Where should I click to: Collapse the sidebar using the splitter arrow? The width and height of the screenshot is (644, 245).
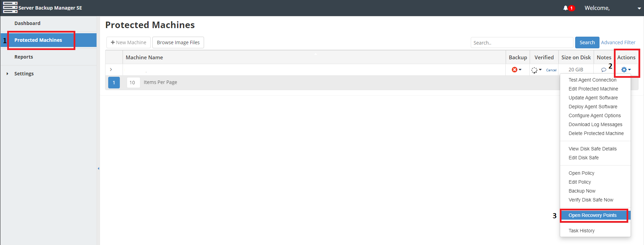tap(98, 168)
